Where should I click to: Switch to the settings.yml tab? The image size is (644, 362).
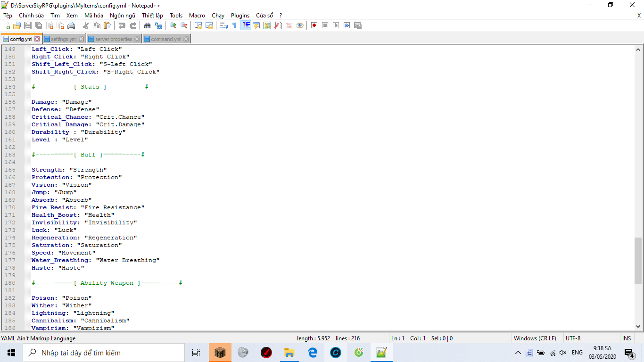tap(64, 39)
